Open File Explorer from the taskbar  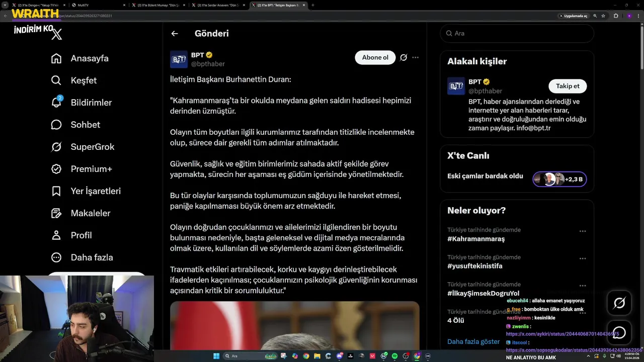point(317,356)
